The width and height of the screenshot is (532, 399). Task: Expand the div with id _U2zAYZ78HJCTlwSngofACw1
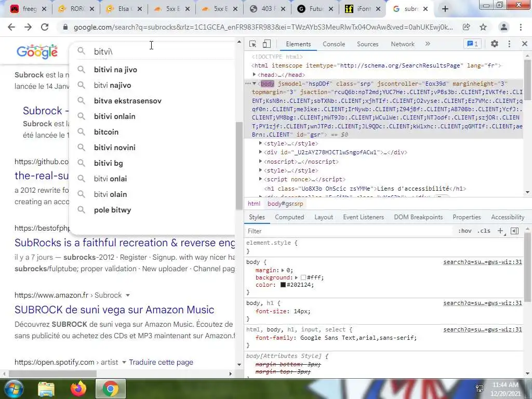pyautogui.click(x=260, y=152)
